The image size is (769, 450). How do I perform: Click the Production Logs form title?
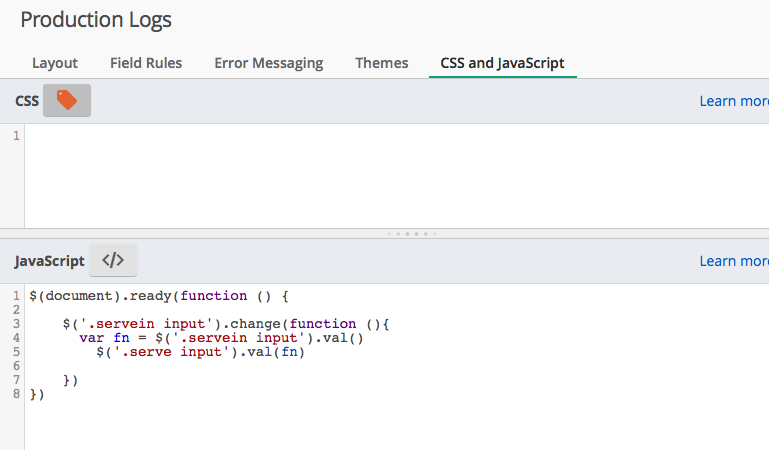tap(96, 19)
